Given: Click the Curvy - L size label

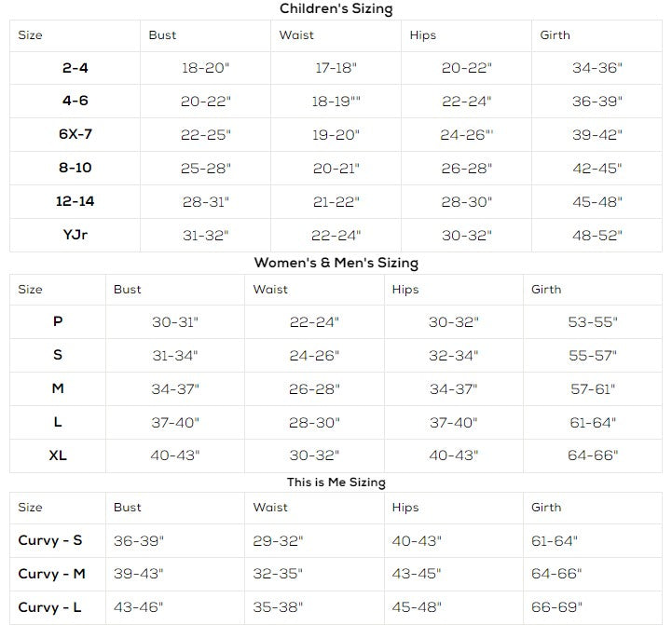Looking at the screenshot, I should [50, 607].
